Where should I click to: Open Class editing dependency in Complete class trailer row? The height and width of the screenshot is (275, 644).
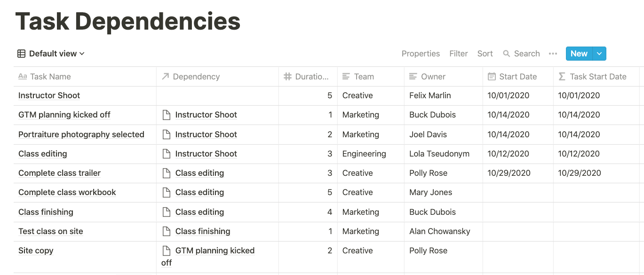tap(199, 173)
